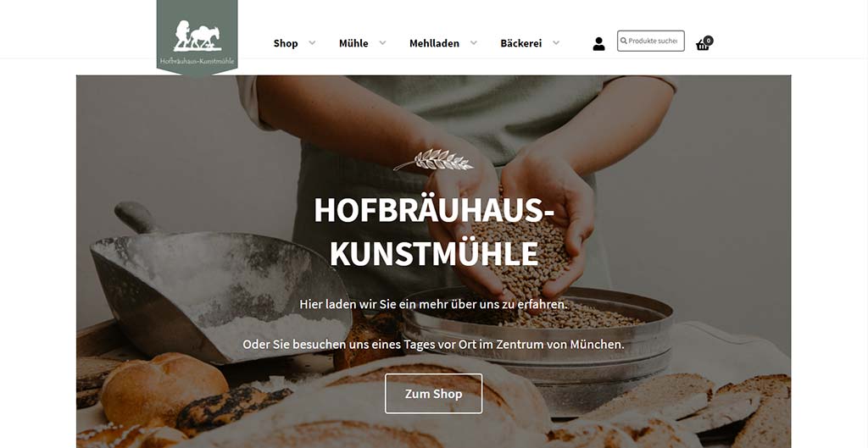Screen dimensions: 868x448
Task: Click the horse emblem in the logo
Action: (x=197, y=36)
